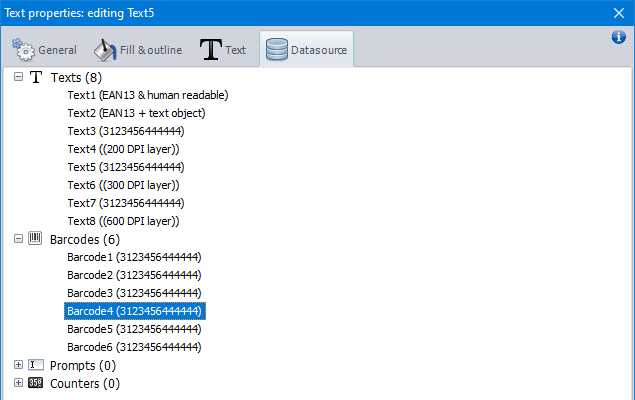The height and width of the screenshot is (400, 635).
Task: Select Text8 ((600 DPI layer))
Action: point(124,221)
